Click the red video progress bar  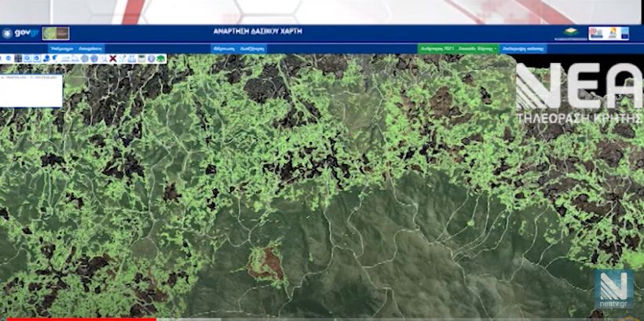(x=79, y=319)
